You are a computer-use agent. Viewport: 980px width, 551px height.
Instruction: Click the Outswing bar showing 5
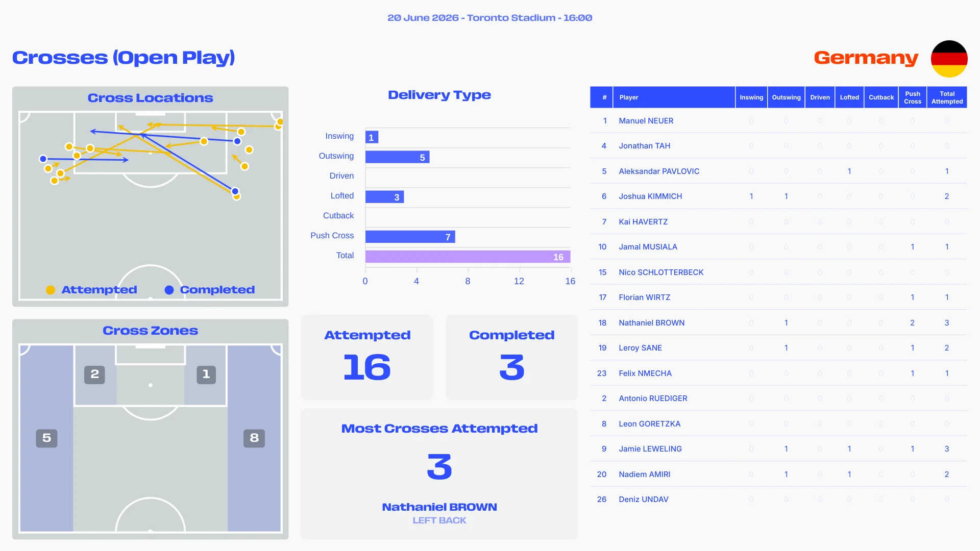397,157
